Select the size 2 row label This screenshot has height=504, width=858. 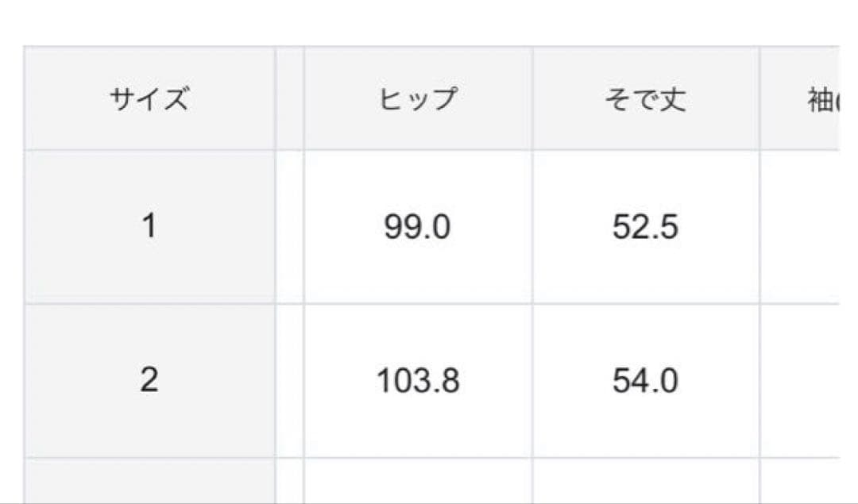[x=149, y=380]
